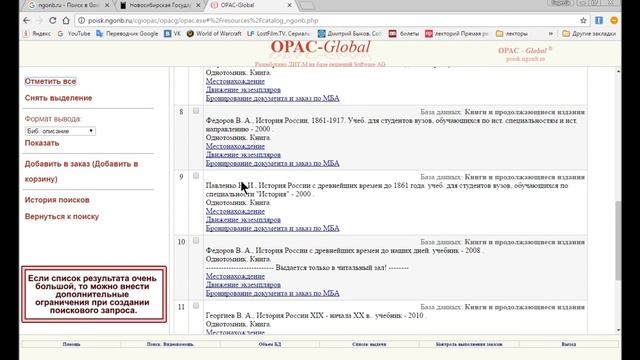Open Движение экземпляров for record 8
This screenshot has height=360, width=640.
tap(243, 155)
